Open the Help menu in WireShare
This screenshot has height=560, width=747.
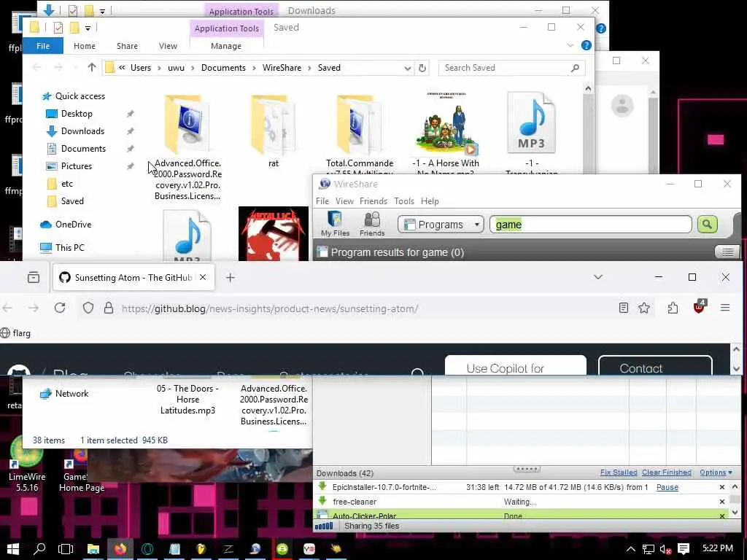430,201
